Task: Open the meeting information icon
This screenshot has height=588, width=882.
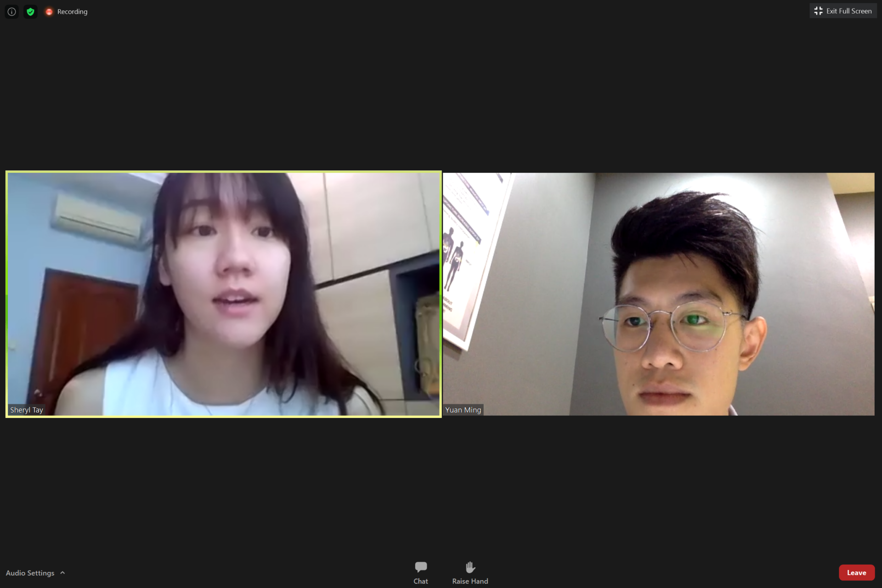Action: click(x=12, y=11)
